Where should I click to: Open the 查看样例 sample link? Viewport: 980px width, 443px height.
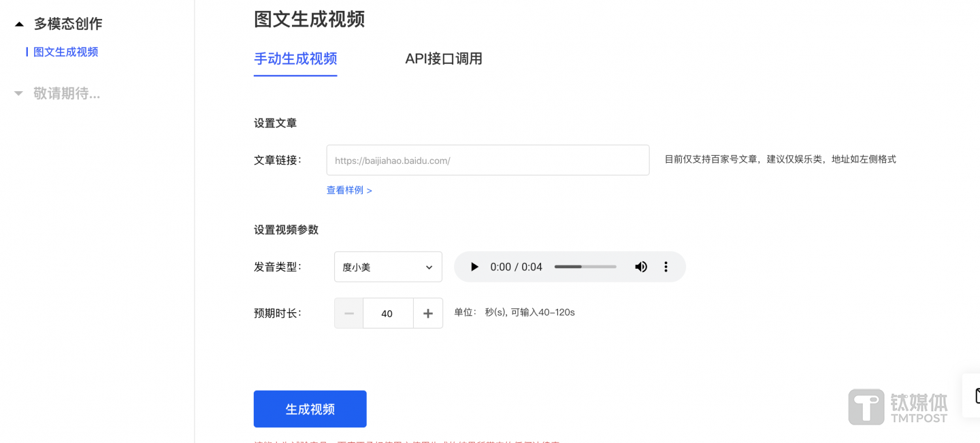click(349, 191)
